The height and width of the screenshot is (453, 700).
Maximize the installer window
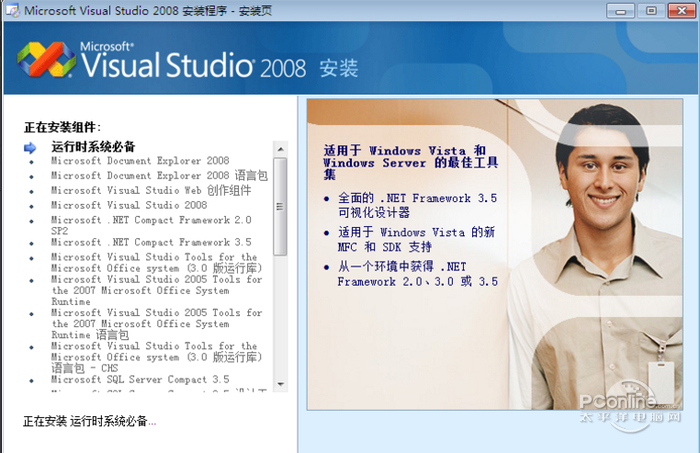pyautogui.click(x=651, y=10)
